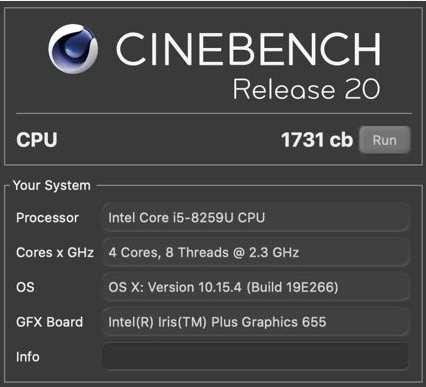Viewport: 426px width, 387px height.
Task: Click the Info label
Action: (28, 357)
